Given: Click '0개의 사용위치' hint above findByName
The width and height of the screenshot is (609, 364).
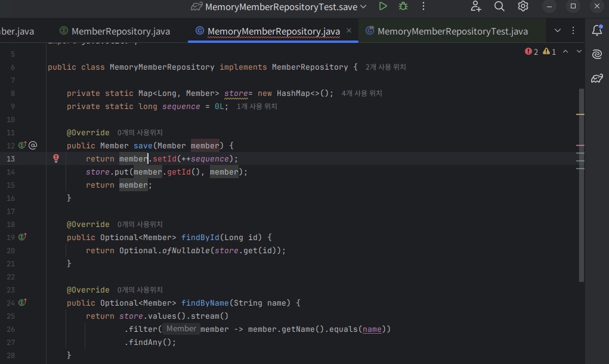Looking at the screenshot, I should pos(140,290).
